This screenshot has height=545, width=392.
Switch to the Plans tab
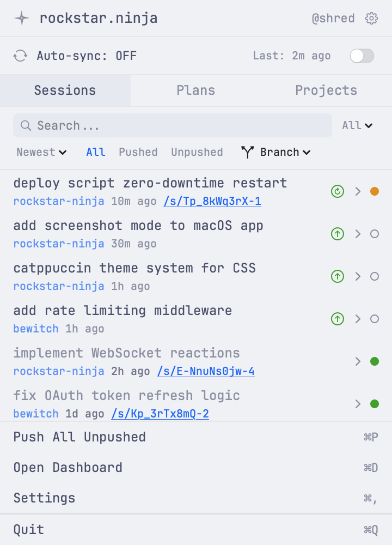tap(195, 90)
